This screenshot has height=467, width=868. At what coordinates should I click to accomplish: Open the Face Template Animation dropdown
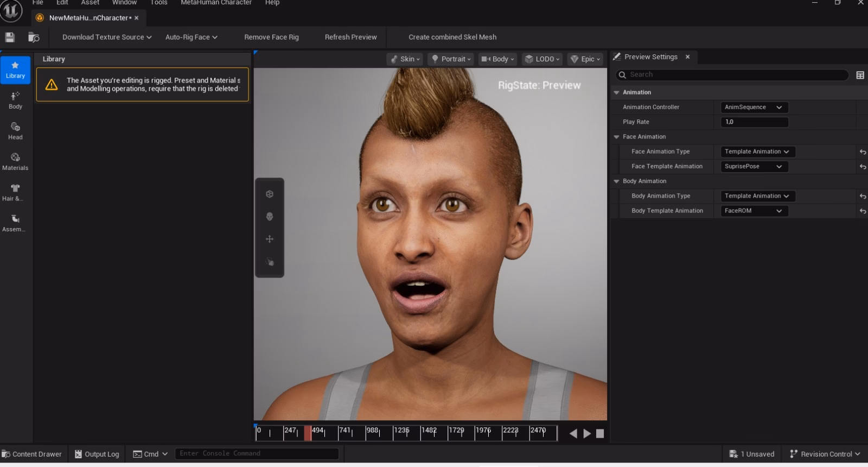[754, 167]
